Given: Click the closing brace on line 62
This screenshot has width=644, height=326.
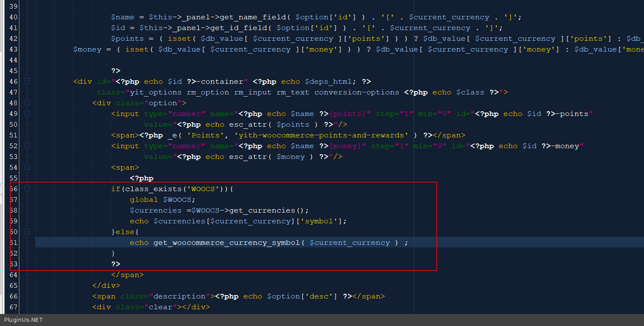Looking at the screenshot, I should 113,253.
